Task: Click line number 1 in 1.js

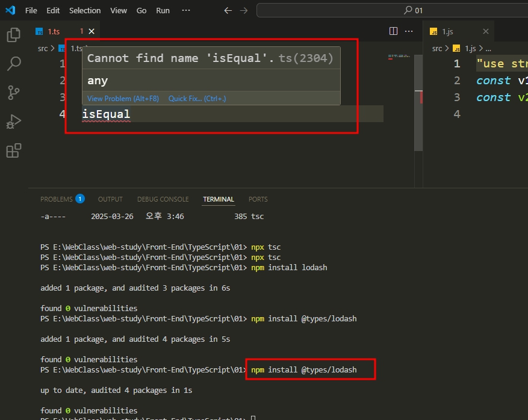Action: [456, 64]
